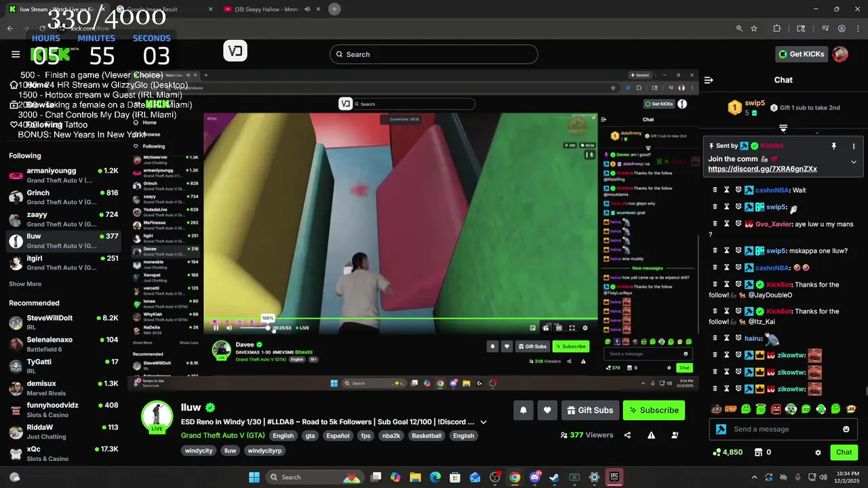This screenshot has width=868, height=488.
Task: Bookmark this page with the star icon
Action: pyautogui.click(x=754, y=28)
